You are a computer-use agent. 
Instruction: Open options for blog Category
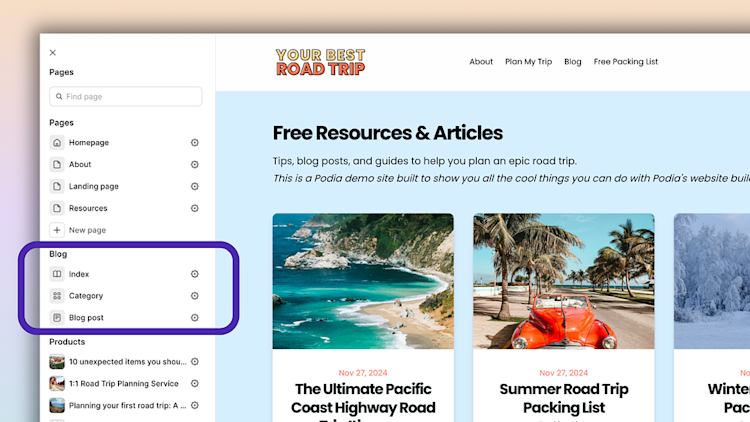tap(195, 296)
